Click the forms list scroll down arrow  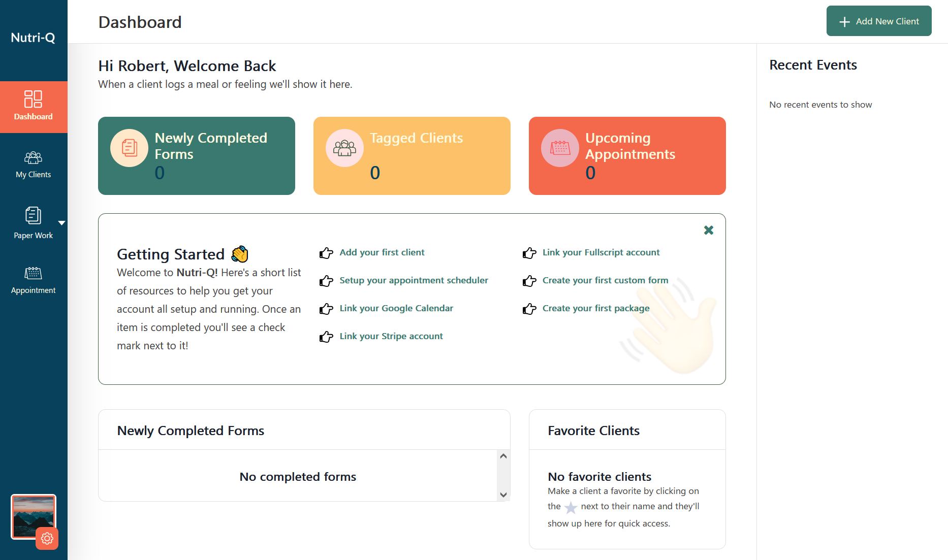503,495
